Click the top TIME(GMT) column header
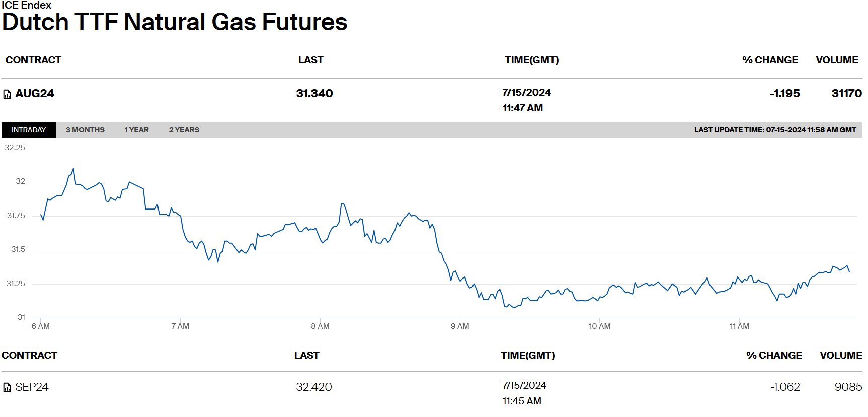Image resolution: width=868 pixels, height=417 pixels. pos(531,60)
